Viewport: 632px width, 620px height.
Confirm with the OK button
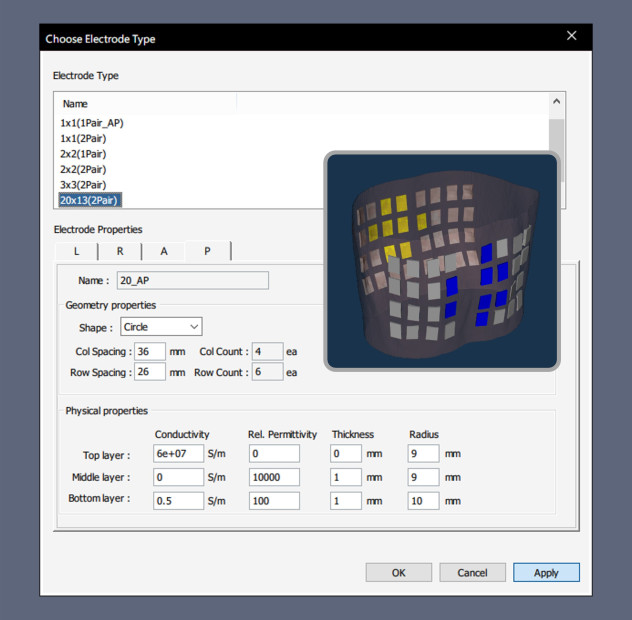click(x=398, y=573)
